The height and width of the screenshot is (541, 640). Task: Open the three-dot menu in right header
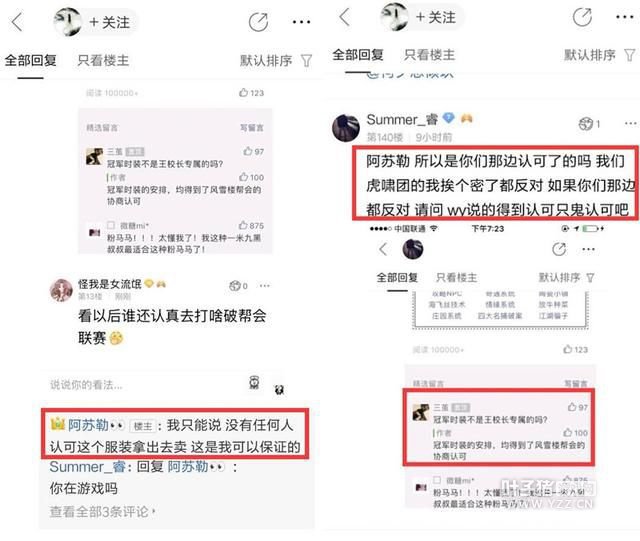tap(624, 17)
